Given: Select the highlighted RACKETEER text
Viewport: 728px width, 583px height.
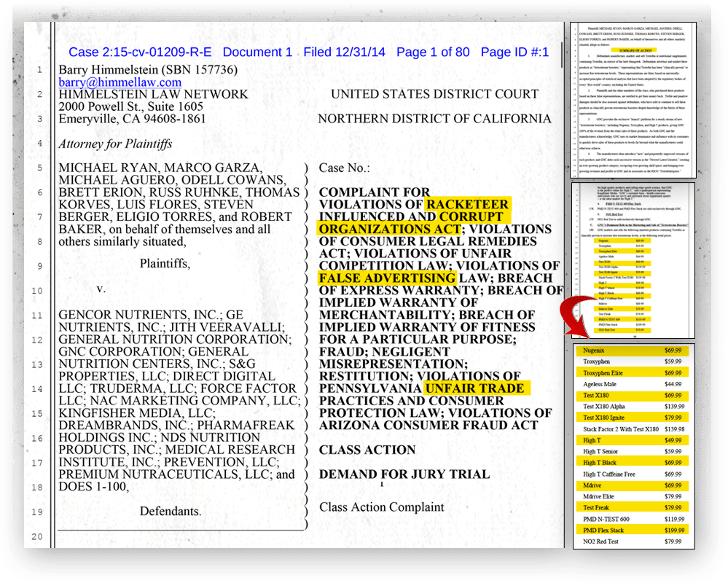Looking at the screenshot, I should [468, 204].
